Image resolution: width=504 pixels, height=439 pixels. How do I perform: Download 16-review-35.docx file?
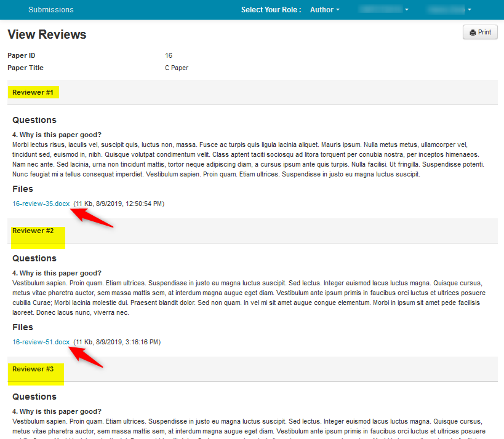tap(41, 204)
